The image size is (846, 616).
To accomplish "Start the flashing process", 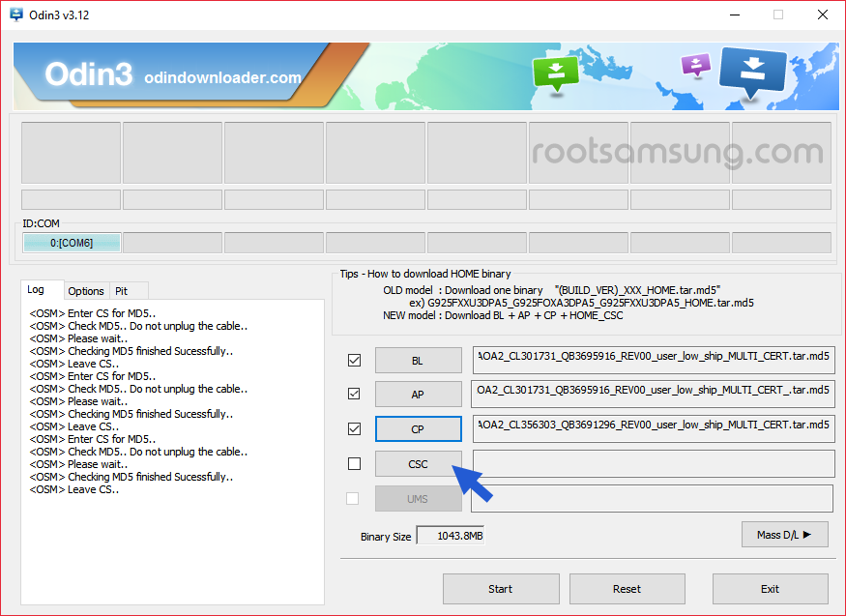I will tap(501, 589).
